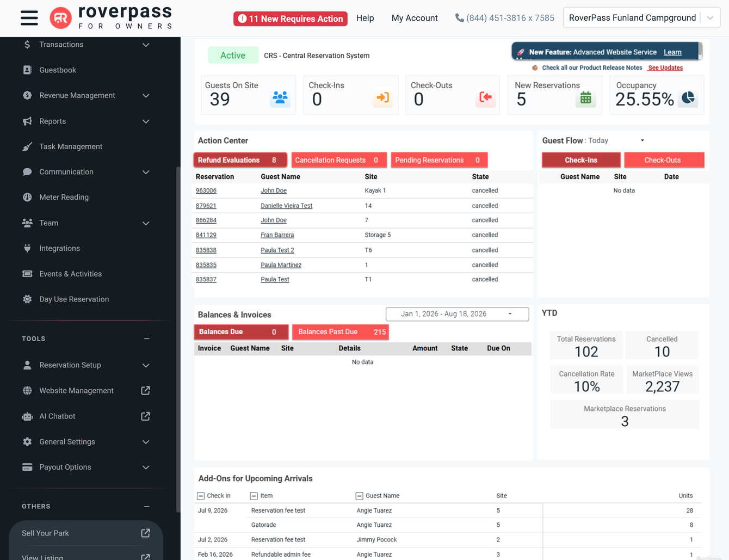
Task: Open reservation 835837 link
Action: [206, 279]
